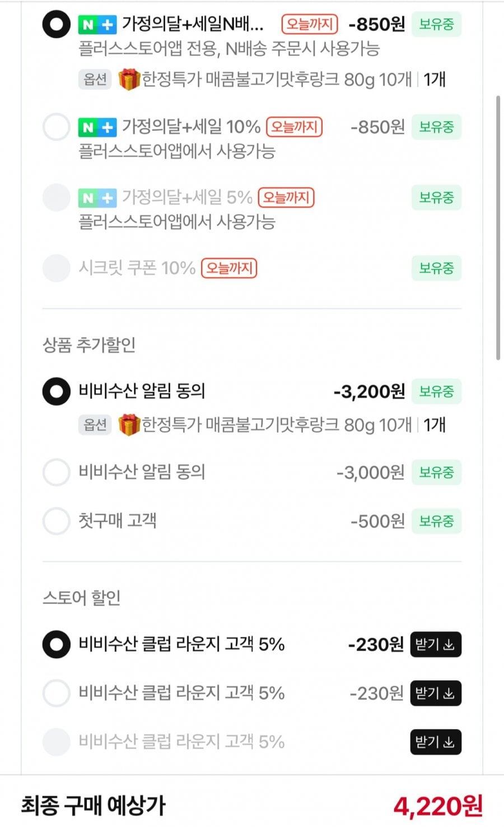The height and width of the screenshot is (827, 504).
Task: Click the gift icon in the top option row
Action: pyautogui.click(x=129, y=80)
